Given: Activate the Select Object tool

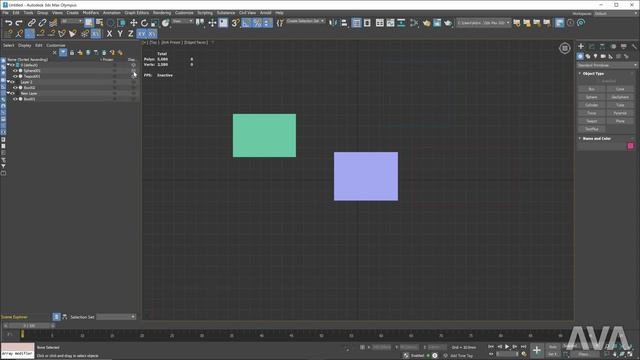Looking at the screenshot, I should tap(89, 23).
